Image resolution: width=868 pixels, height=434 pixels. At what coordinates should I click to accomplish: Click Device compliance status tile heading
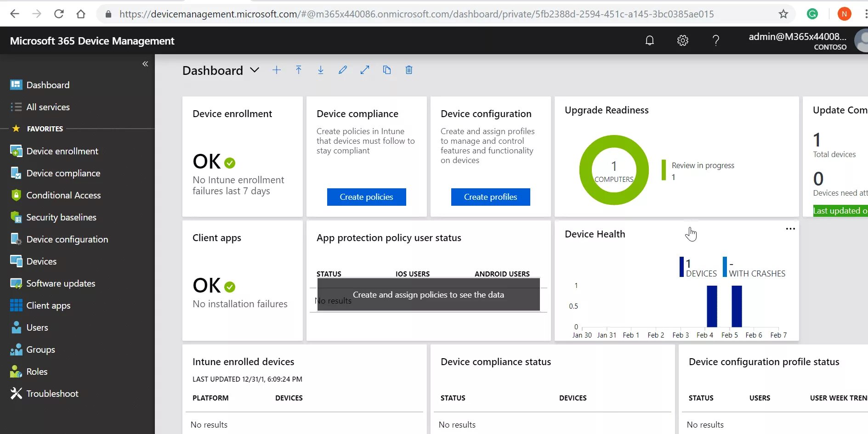click(x=495, y=362)
